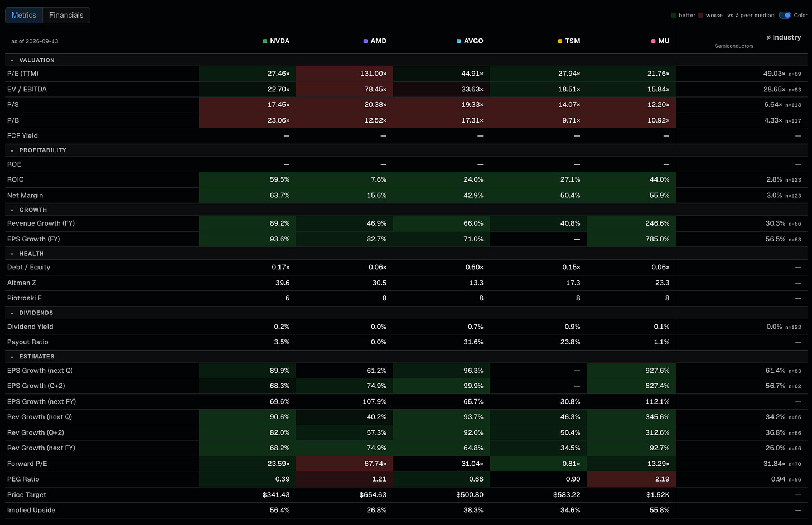812x525 pixels.
Task: Collapse the VALUATION section
Action: pyautogui.click(x=12, y=60)
